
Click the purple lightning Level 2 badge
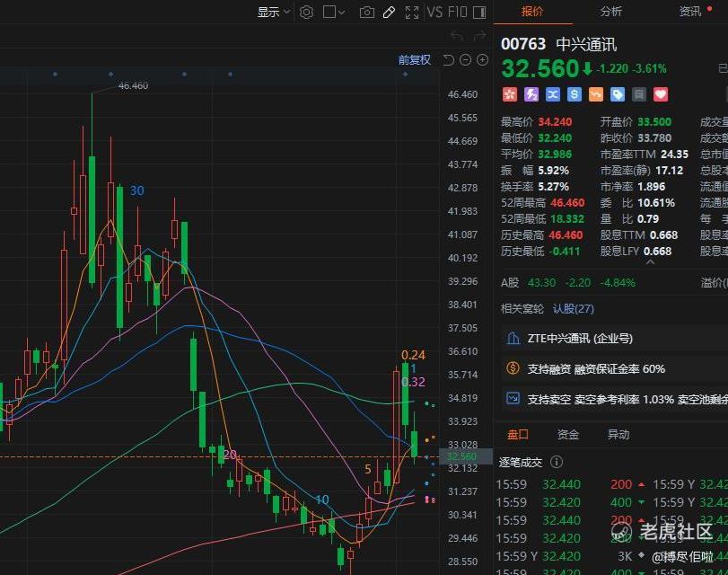(x=531, y=94)
